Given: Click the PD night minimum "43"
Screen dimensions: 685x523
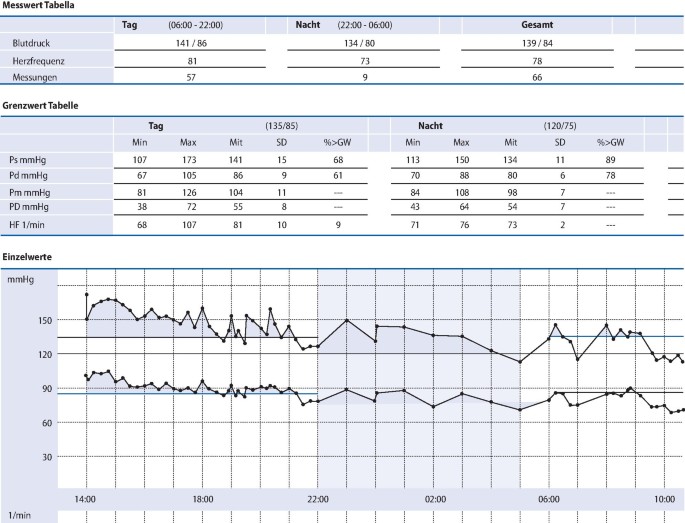Looking at the screenshot, I should 415,207.
